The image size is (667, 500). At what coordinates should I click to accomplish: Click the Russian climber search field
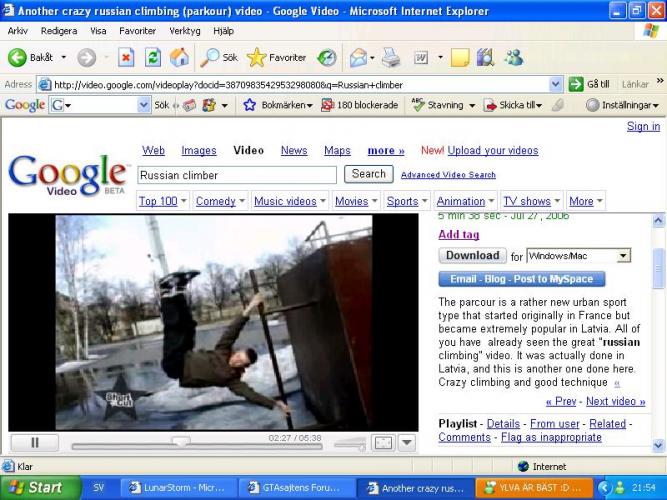[x=236, y=175]
